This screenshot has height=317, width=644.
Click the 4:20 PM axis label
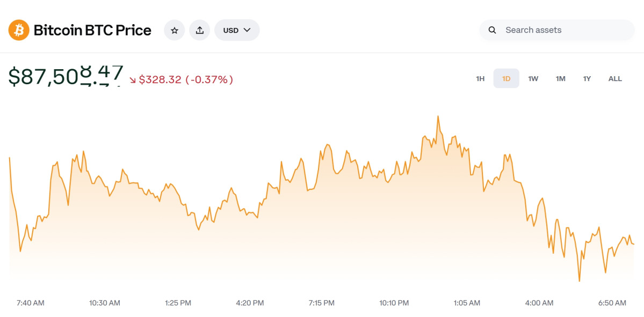(x=250, y=303)
